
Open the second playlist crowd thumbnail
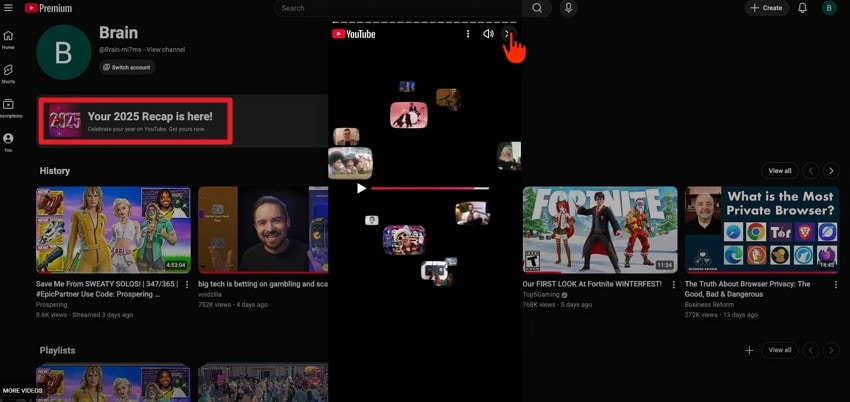pos(263,384)
